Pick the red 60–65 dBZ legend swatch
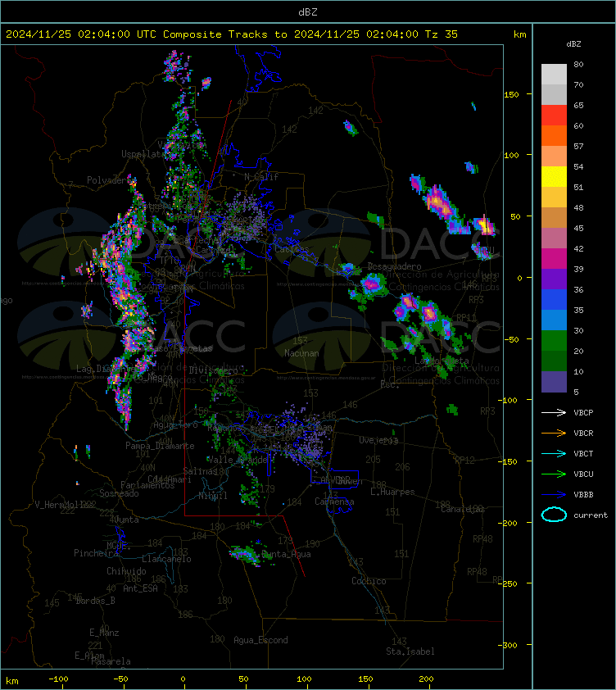Image resolution: width=616 pixels, height=690 pixels. (554, 115)
